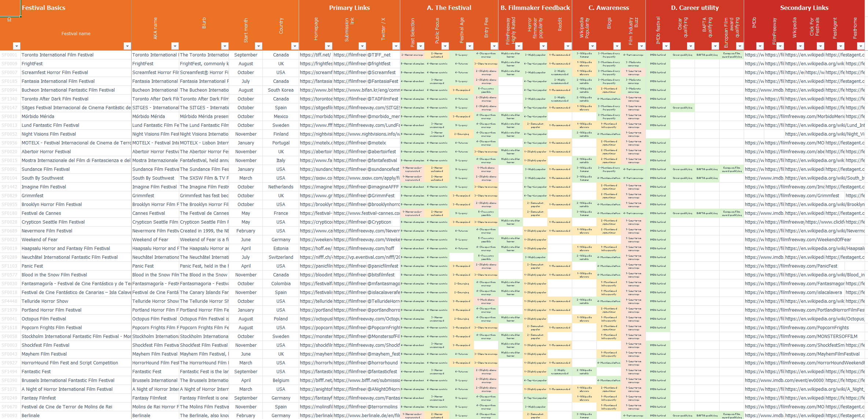Open the Country column filter arrow
The image size is (868, 419).
point(294,46)
